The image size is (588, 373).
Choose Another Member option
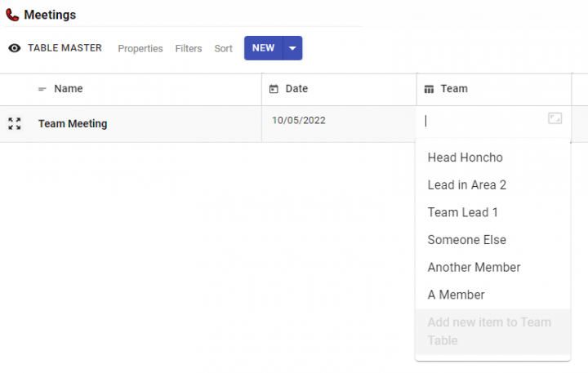[x=474, y=267]
